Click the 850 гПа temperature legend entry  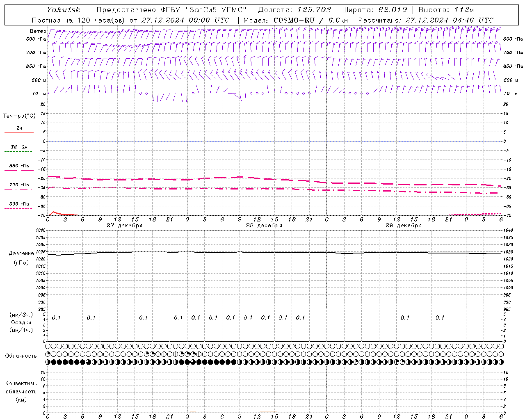tap(19, 167)
